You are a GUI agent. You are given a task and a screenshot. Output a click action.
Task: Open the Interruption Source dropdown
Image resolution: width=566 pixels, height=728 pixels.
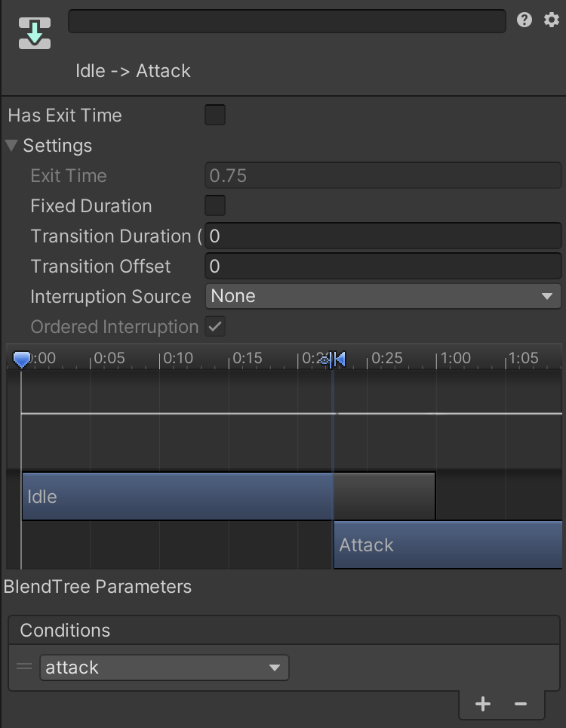pyautogui.click(x=383, y=297)
